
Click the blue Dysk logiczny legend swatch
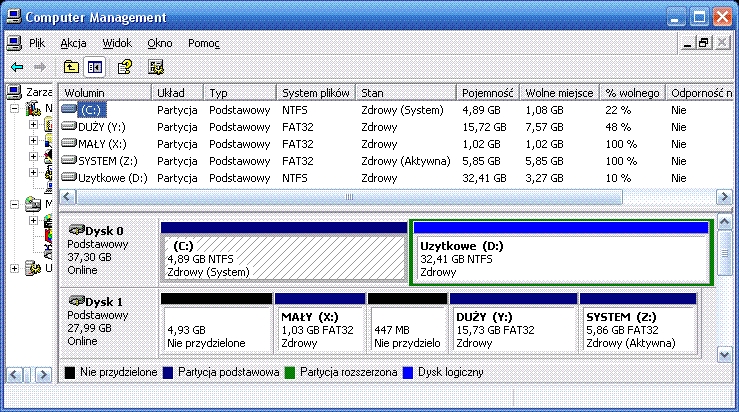[408, 372]
